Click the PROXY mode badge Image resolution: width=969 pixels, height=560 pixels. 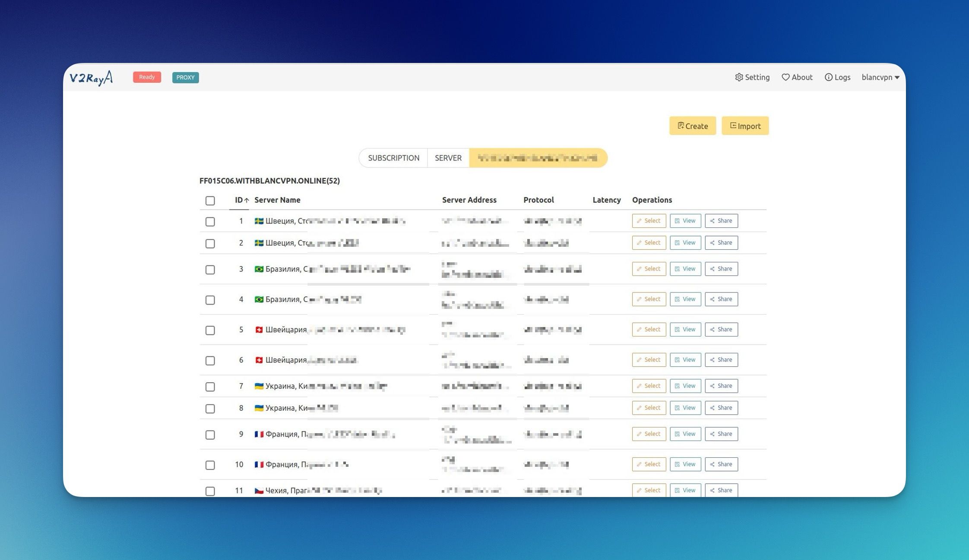coord(185,78)
